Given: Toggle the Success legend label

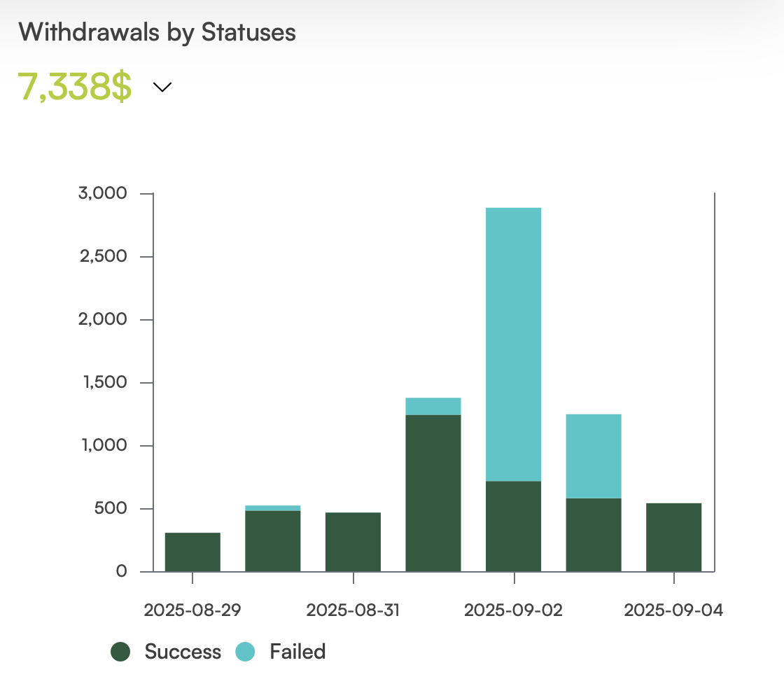Looking at the screenshot, I should [183, 652].
